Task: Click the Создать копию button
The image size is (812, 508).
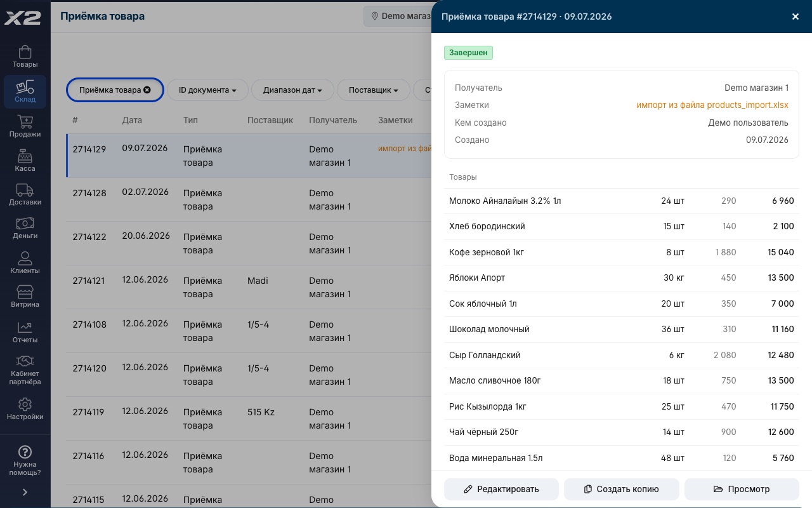Action: [x=622, y=489]
